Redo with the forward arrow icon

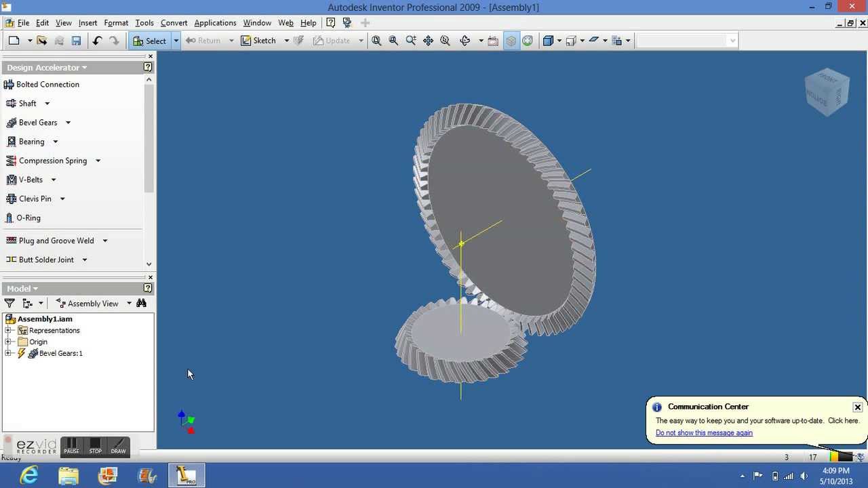click(x=114, y=41)
